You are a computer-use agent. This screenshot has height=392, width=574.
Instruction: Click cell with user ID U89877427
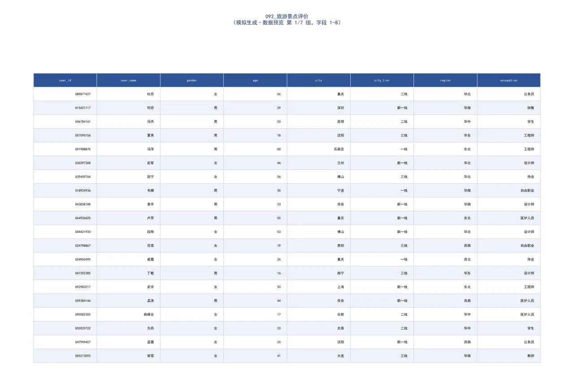tap(65, 94)
